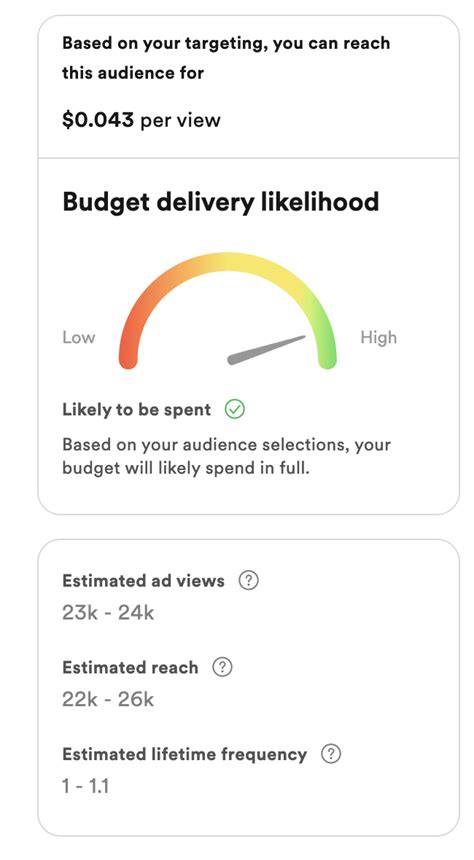
Task: Click the gray gauge needle pointer
Action: tap(267, 349)
